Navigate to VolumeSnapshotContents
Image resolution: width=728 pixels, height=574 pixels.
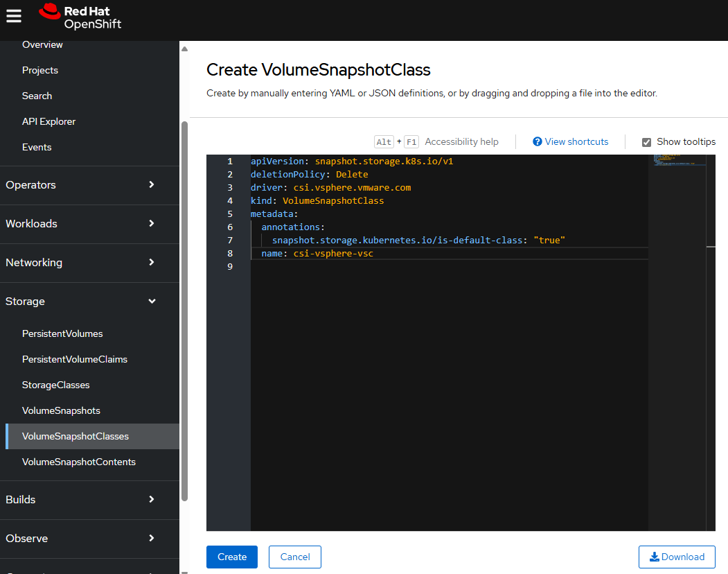78,462
